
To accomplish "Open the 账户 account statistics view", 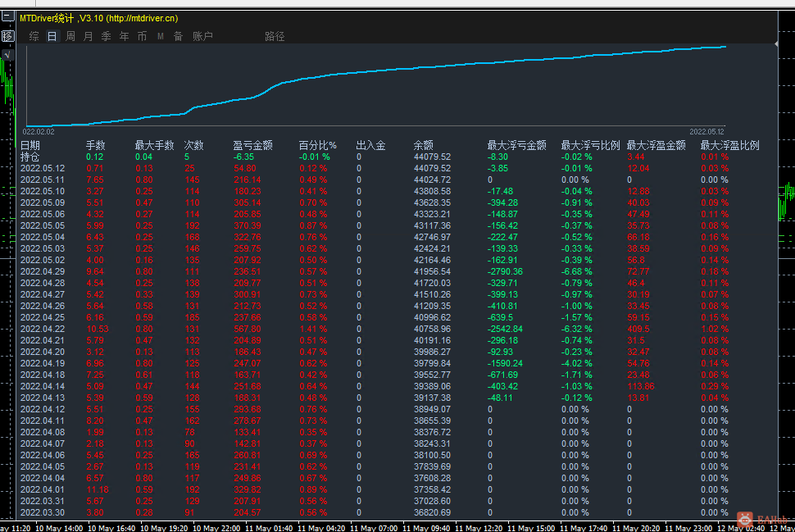I will [x=199, y=36].
